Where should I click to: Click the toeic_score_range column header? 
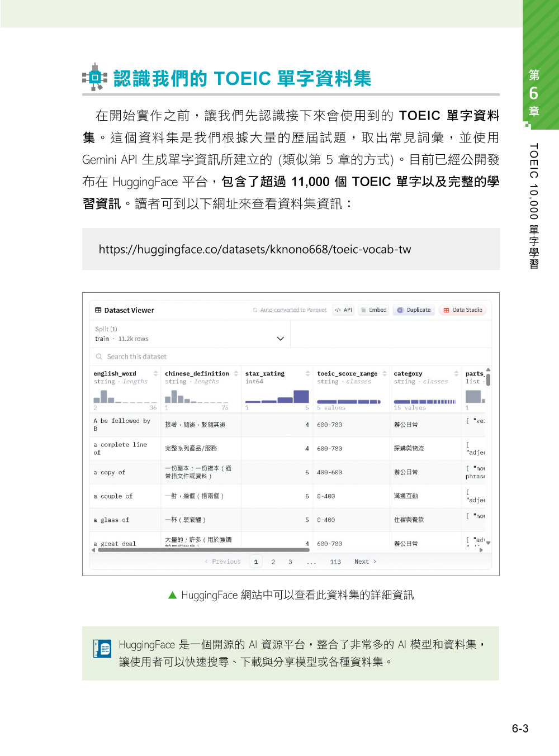347,373
